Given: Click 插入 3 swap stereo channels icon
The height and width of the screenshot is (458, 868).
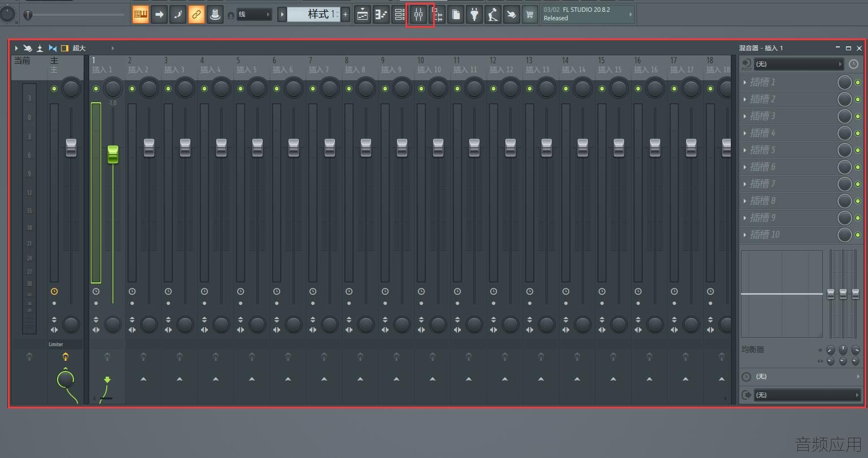Looking at the screenshot, I should coord(168,329).
